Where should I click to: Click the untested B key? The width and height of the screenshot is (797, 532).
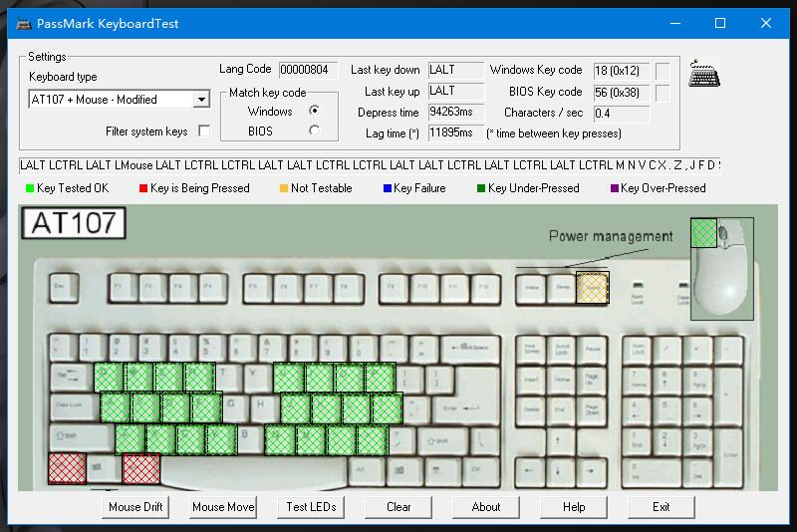250,437
